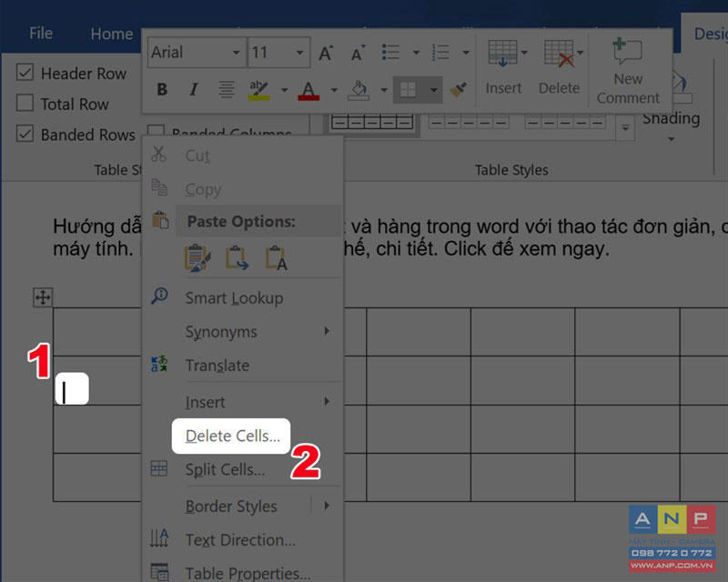Toggle Italic in the mini toolbar
The height and width of the screenshot is (582, 728).
[x=194, y=89]
